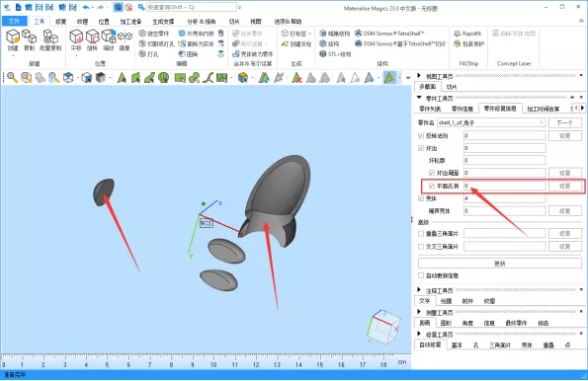Click the 更新 (Update) button
The width and height of the screenshot is (588, 381).
500,264
